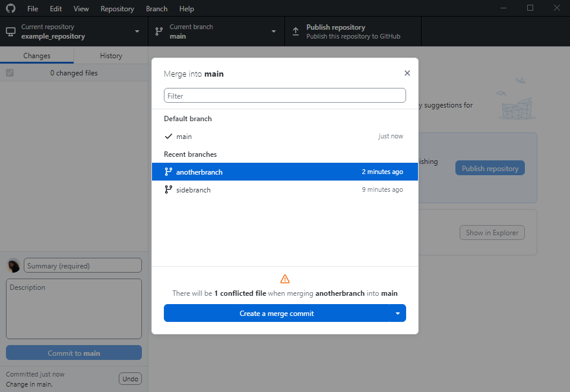The image size is (570, 392).
Task: Click the computer icon for current repository
Action: click(11, 31)
